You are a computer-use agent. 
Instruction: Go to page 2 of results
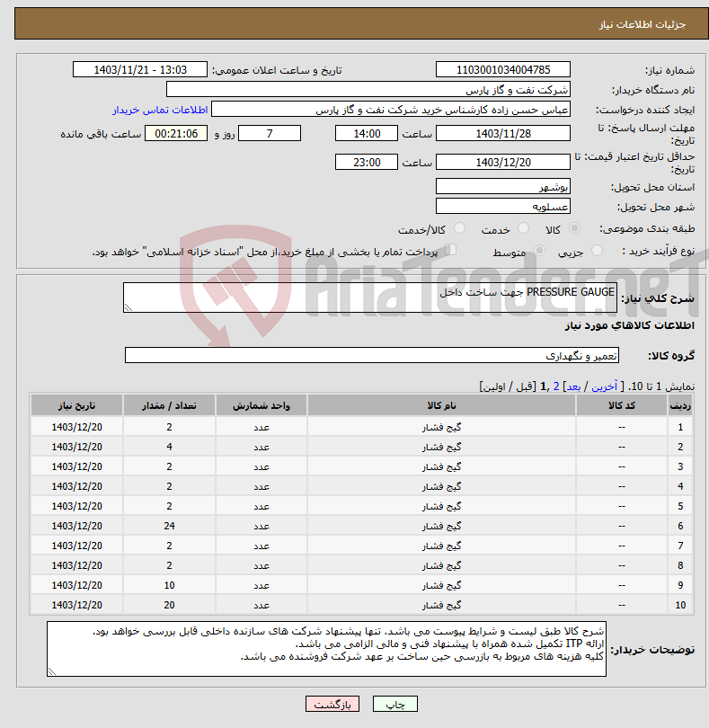pyautogui.click(x=556, y=386)
